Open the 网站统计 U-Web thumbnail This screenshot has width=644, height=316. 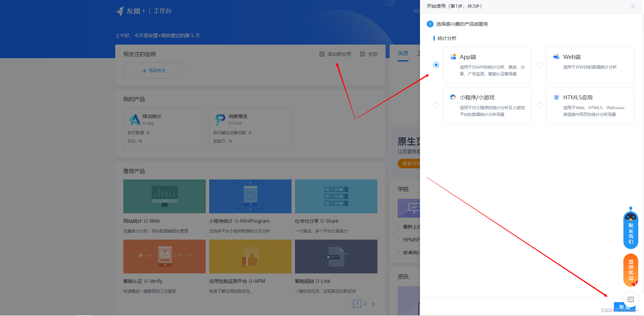pyautogui.click(x=165, y=196)
